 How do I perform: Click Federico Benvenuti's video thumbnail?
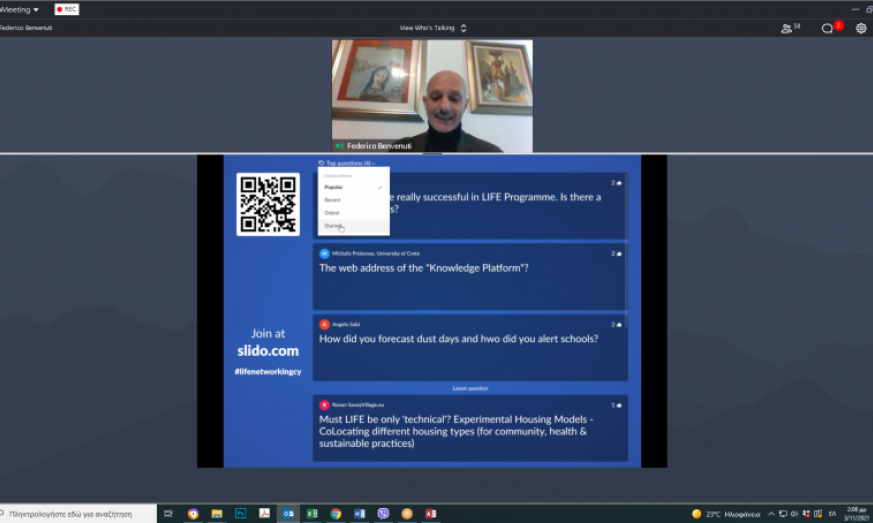pos(432,96)
